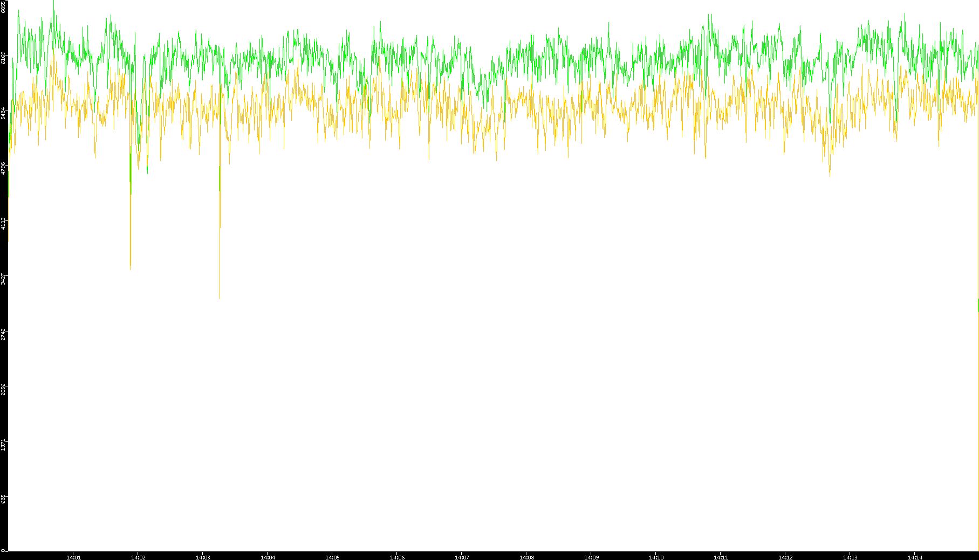Click the 14:14 time axis label
Screen dimensions: 979x560
pyautogui.click(x=915, y=557)
